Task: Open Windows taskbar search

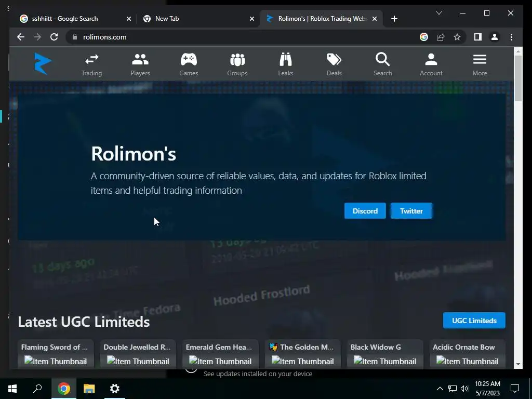Action: click(37, 389)
